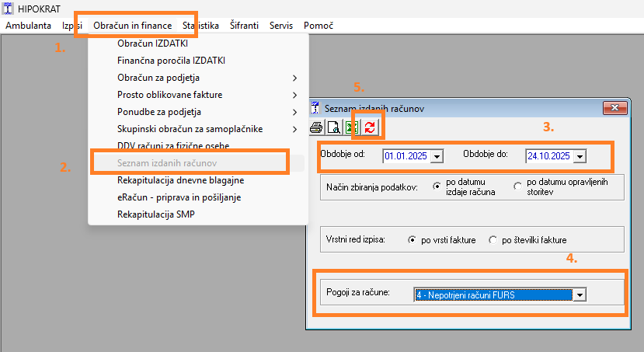The image size is (644, 352).
Task: Select 'Rekapitulacija dnevne blagajne' menu entry
Action: coord(181,180)
